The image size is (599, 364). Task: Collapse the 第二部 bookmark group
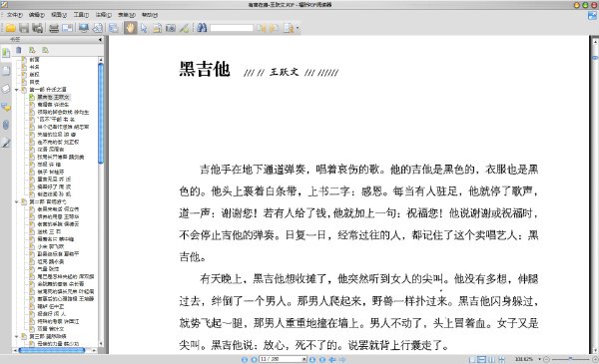click(17, 201)
